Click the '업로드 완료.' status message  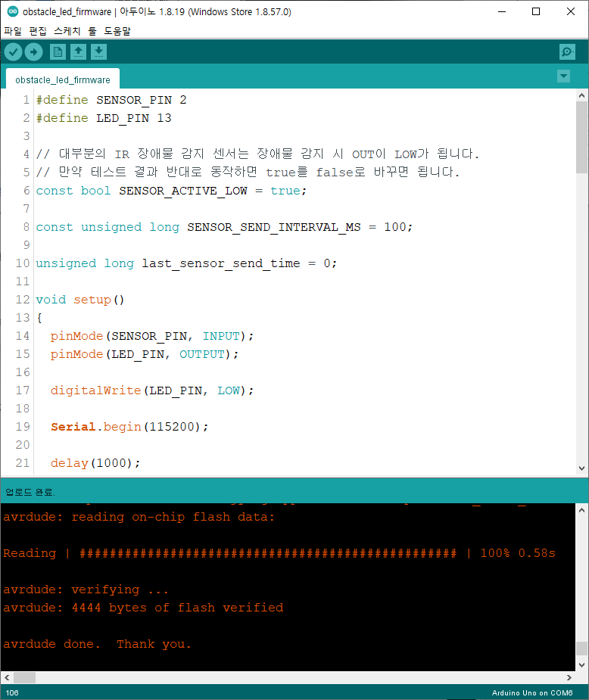click(x=30, y=493)
